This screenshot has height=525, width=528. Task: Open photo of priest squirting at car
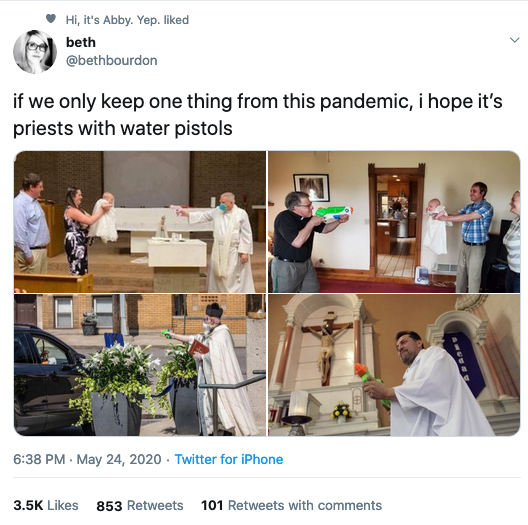[x=140, y=365]
